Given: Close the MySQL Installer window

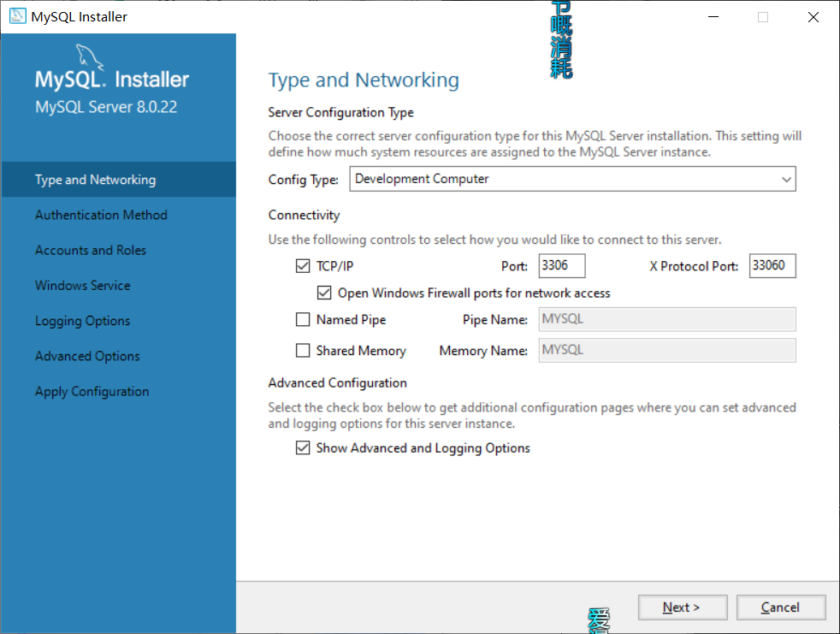Looking at the screenshot, I should (813, 16).
